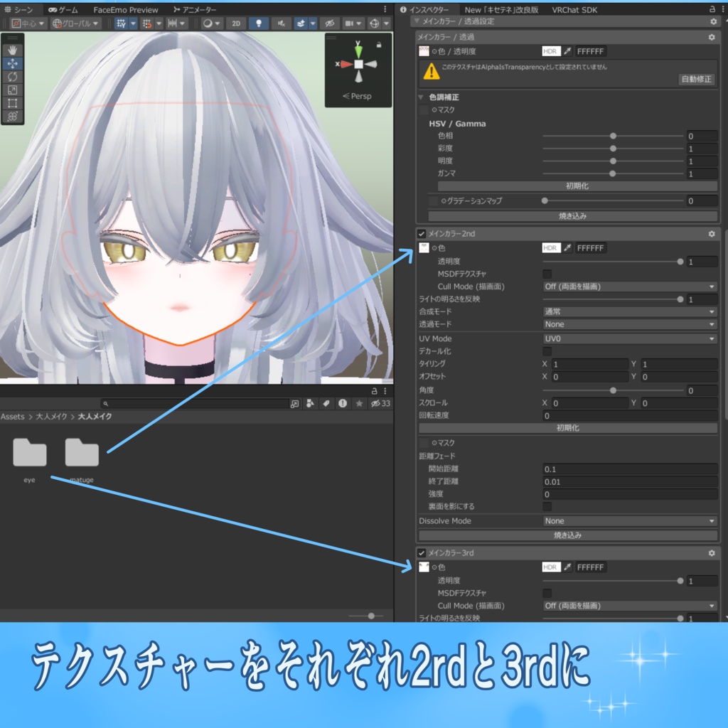Open scene camera settings dropdown
This screenshot has height=728, width=728.
pyautogui.click(x=353, y=23)
